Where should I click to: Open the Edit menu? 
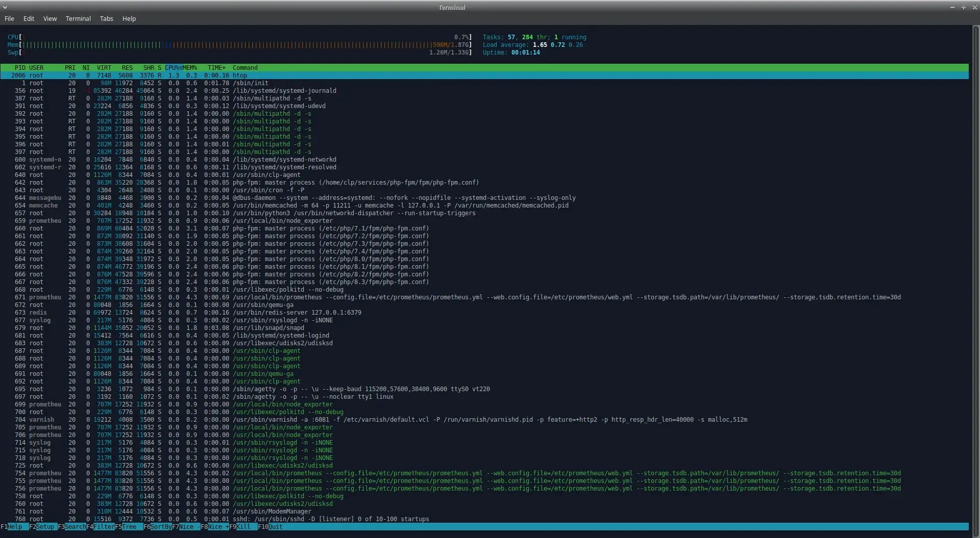pos(29,18)
